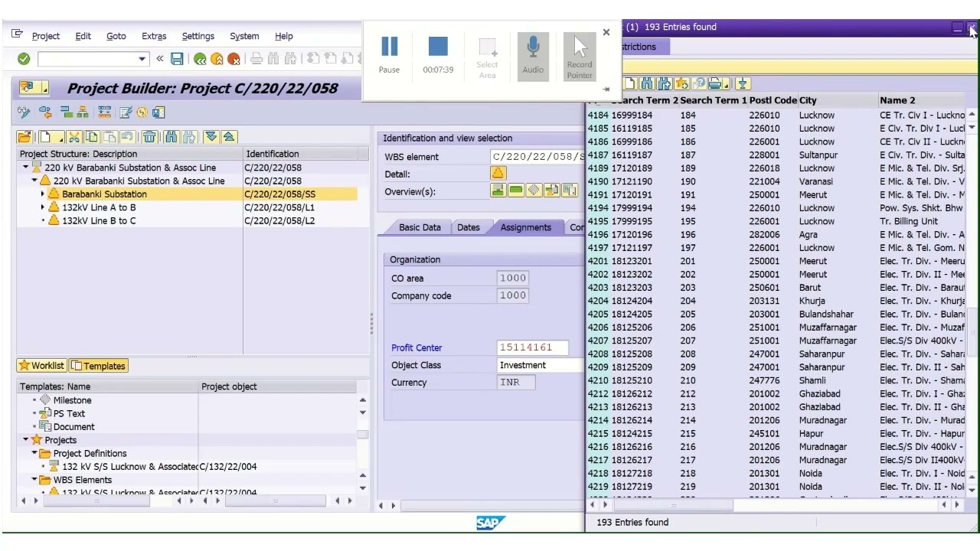Click the Find binoculars icon in search results window
This screenshot has width=980, height=551.
(647, 83)
